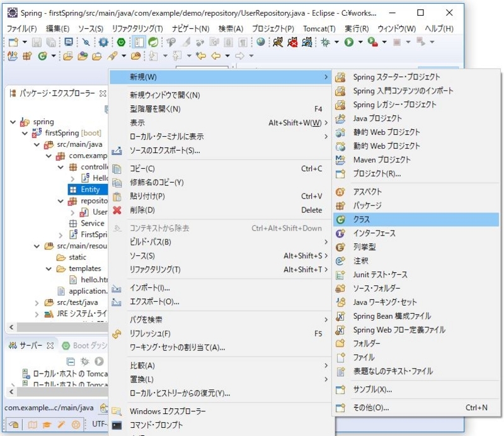504x436 pixels.
Task: Choose 型階層を開く(N)
Action: [220, 109]
